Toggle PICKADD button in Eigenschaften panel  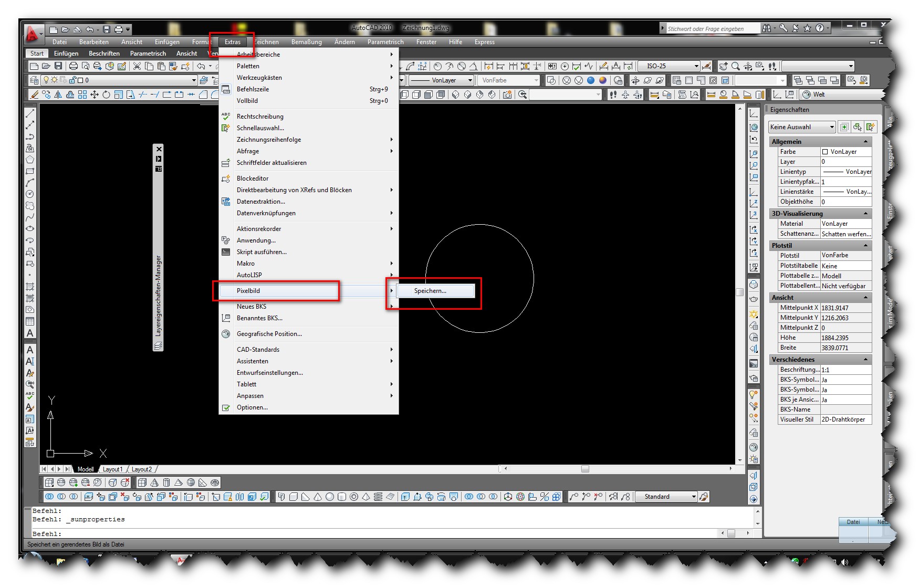[x=844, y=127]
